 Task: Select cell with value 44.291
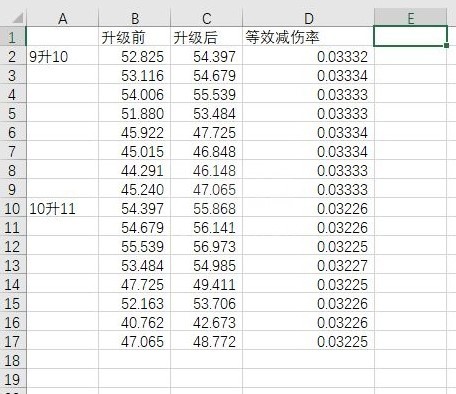(135, 170)
